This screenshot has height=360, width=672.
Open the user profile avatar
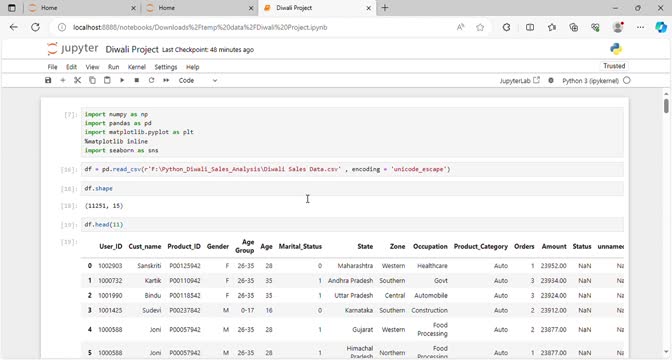click(618, 27)
